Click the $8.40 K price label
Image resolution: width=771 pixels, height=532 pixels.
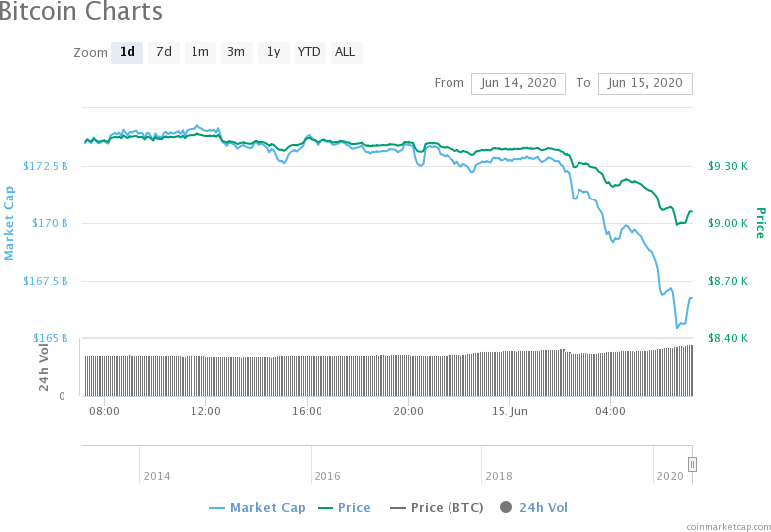coord(728,338)
